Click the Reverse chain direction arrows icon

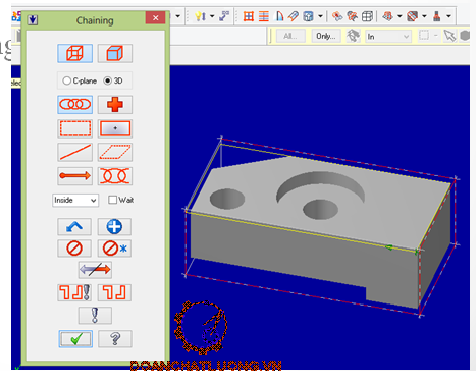click(x=95, y=270)
